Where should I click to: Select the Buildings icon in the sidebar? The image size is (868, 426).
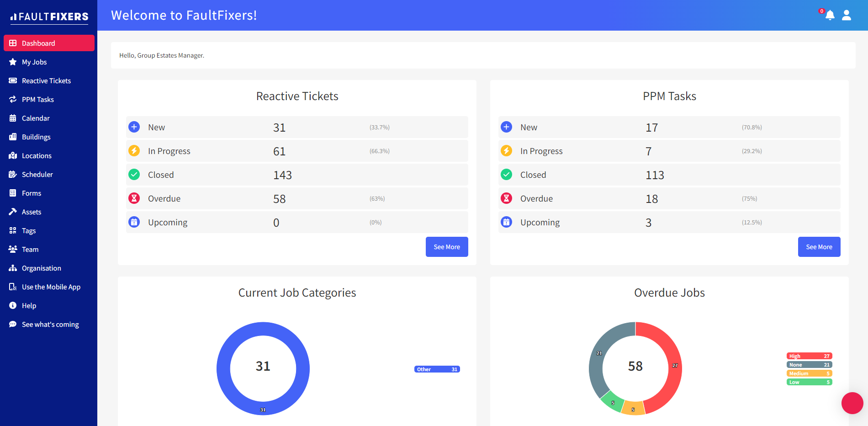pos(13,137)
